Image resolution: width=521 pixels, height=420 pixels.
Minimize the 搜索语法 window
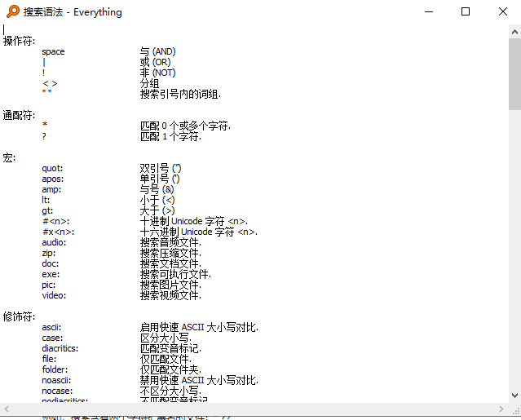click(429, 11)
